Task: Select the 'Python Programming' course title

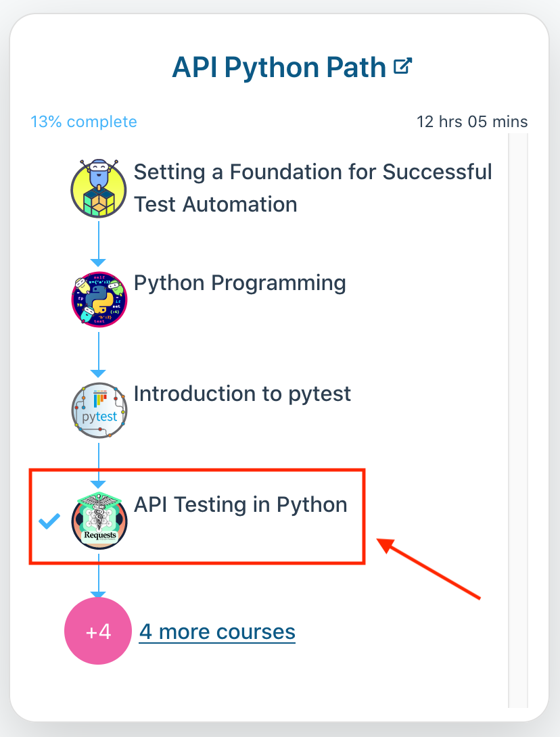Action: [x=240, y=283]
